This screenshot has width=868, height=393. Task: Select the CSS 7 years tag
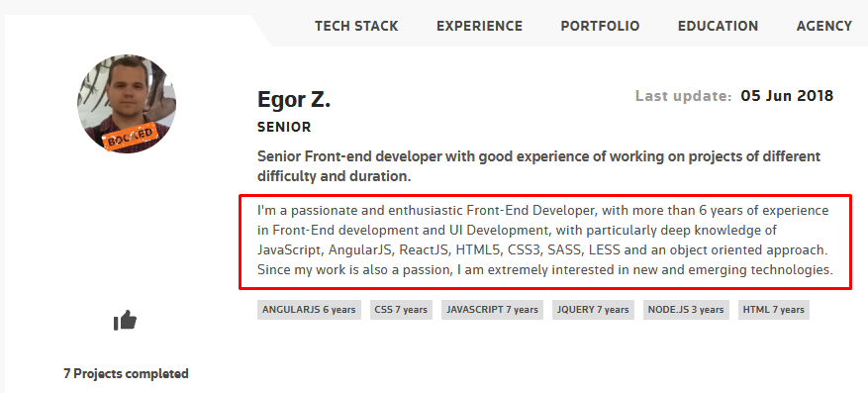(x=401, y=310)
